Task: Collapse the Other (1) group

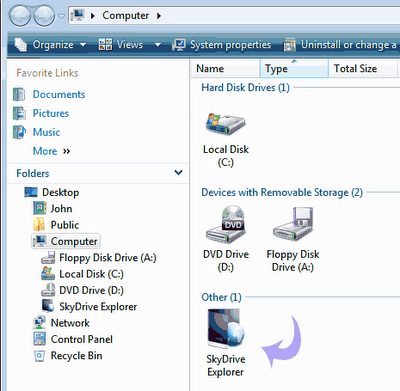Action: pos(221,297)
